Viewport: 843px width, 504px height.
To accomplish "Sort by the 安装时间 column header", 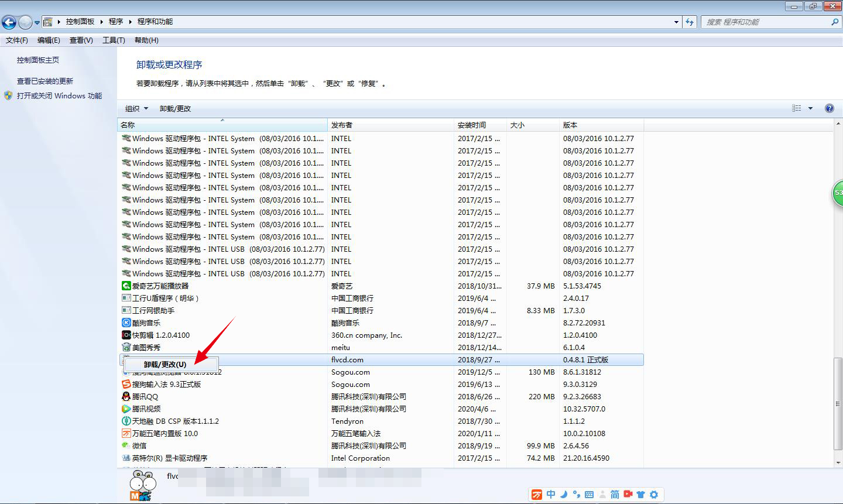I will (481, 125).
